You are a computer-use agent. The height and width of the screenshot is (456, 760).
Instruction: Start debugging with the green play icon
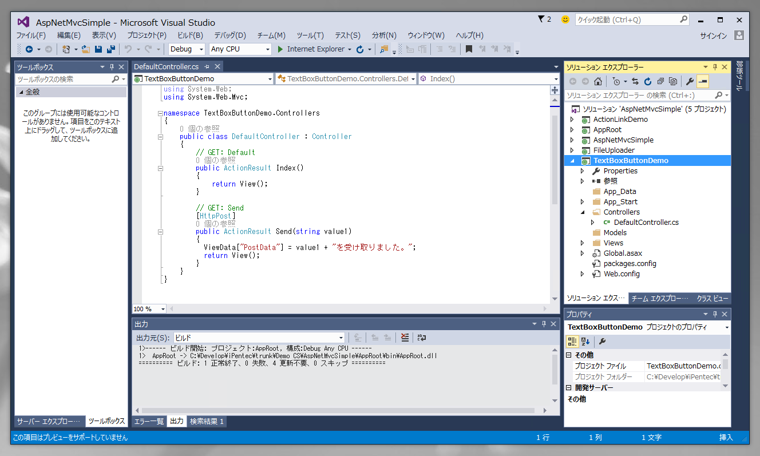pos(280,49)
